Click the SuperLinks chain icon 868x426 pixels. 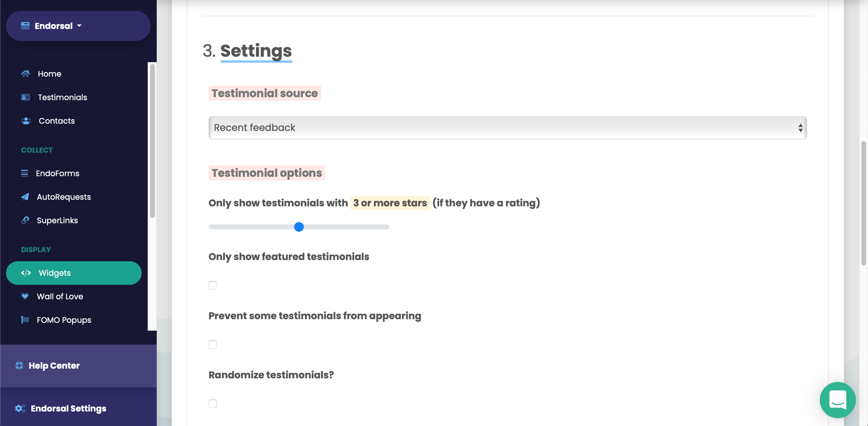(x=25, y=220)
